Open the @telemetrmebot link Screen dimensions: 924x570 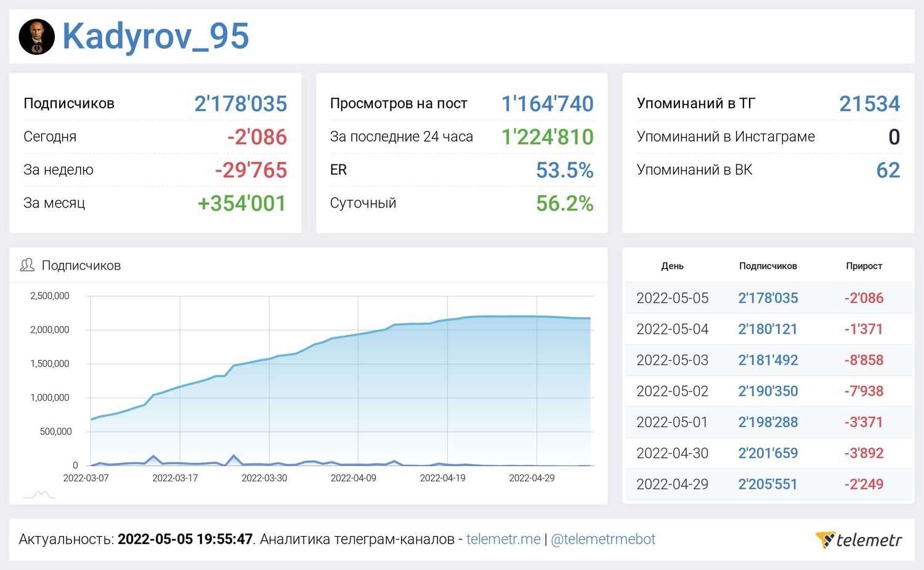(603, 539)
